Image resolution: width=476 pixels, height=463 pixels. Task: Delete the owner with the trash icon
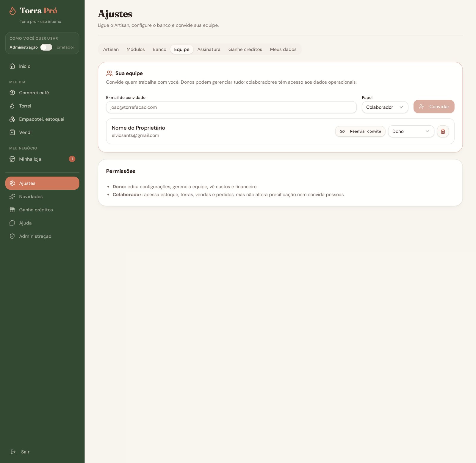pyautogui.click(x=443, y=131)
